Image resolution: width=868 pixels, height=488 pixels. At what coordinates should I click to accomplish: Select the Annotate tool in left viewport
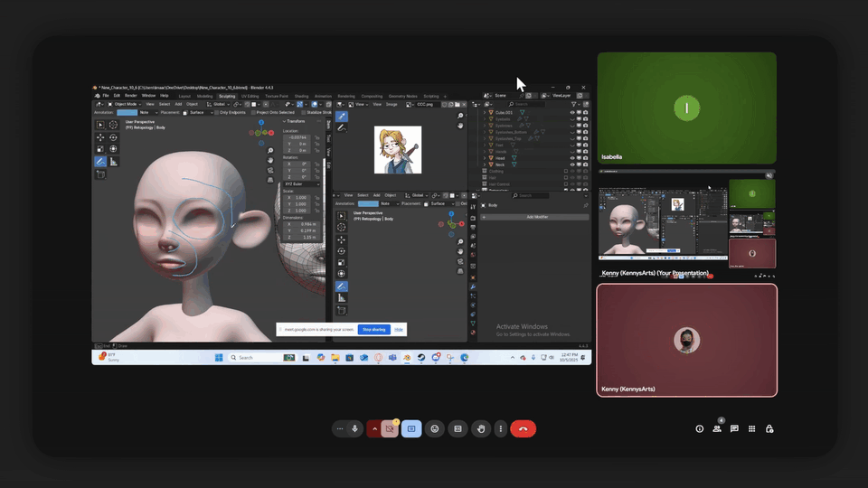point(100,162)
